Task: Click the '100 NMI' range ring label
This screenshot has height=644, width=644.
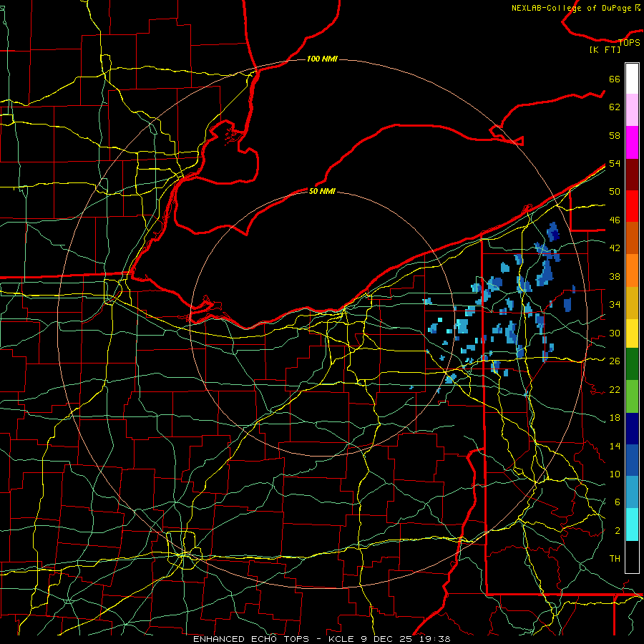Action: point(322,59)
